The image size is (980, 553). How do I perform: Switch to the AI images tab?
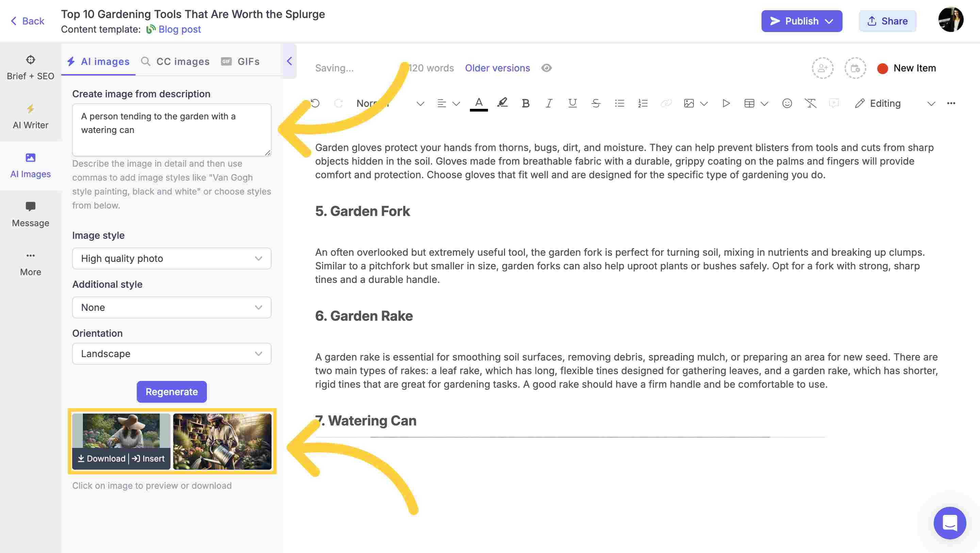(x=98, y=62)
